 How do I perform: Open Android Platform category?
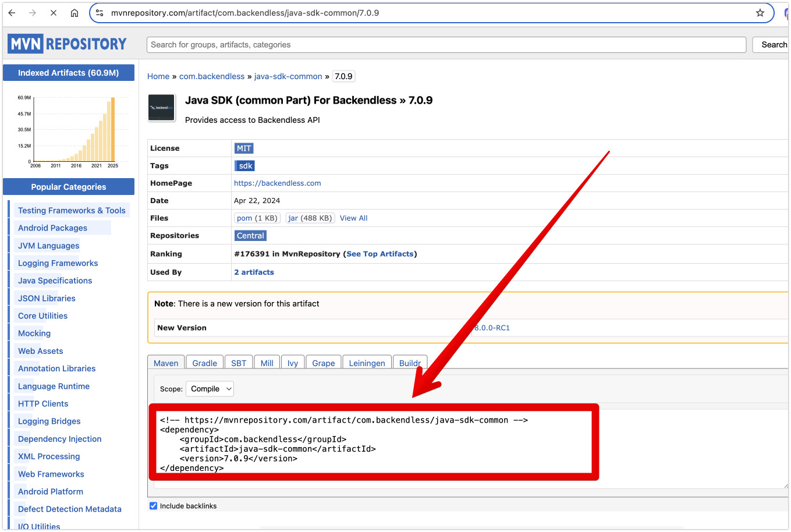[50, 491]
